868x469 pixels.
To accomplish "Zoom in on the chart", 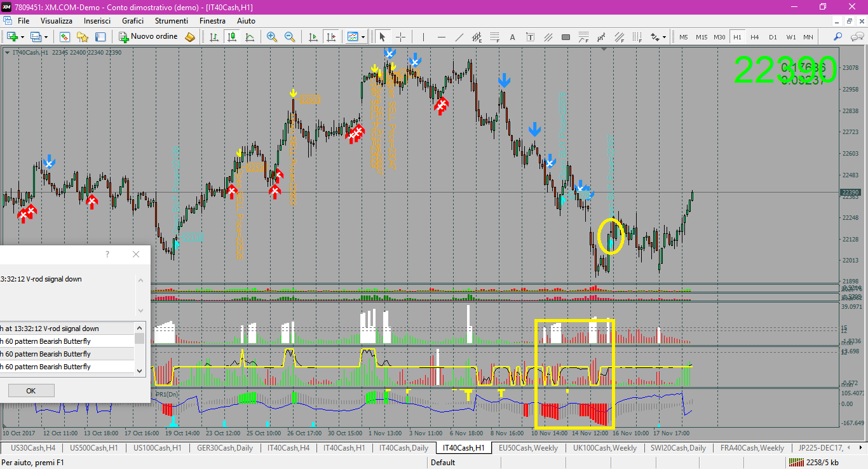I will click(x=272, y=37).
